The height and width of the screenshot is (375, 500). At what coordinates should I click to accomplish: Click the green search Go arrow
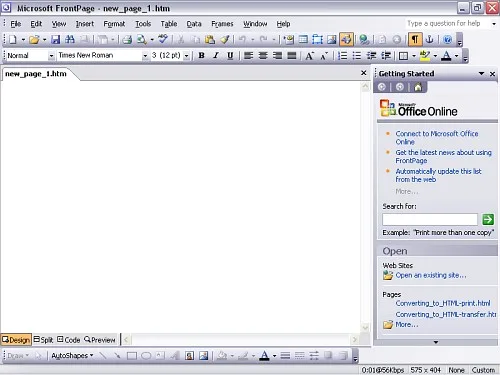click(488, 219)
